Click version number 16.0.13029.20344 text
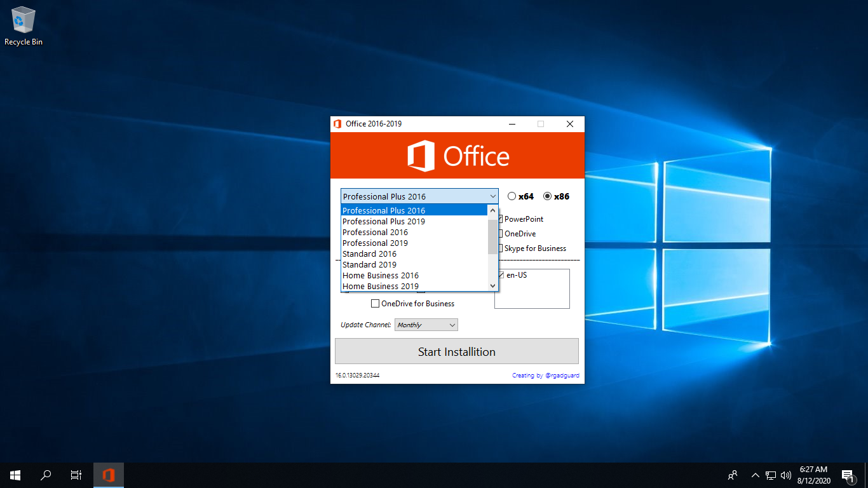The height and width of the screenshot is (488, 868). tap(357, 376)
